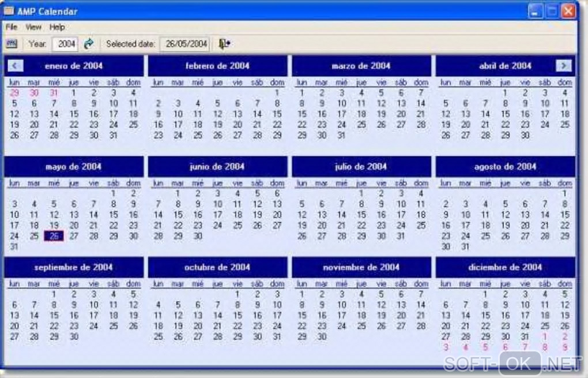588x378 pixels.
Task: Select day 31 in octubre
Action: (x=277, y=336)
